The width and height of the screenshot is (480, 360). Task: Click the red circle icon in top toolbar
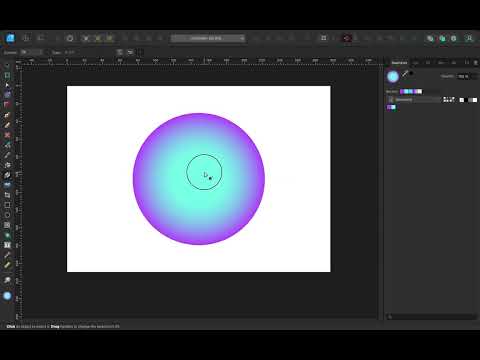(x=347, y=38)
